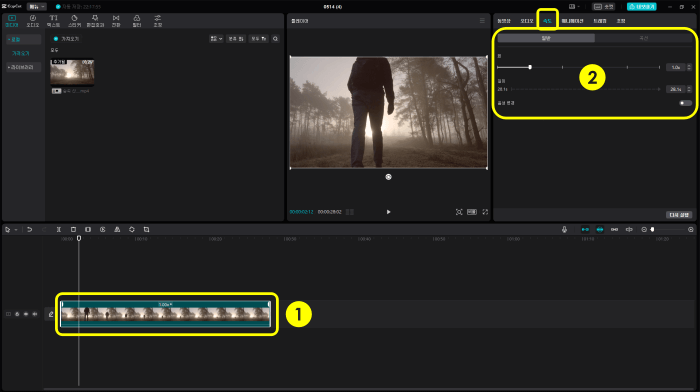Viewport: 700px width, 392px height.
Task: Open the sort option in media panel
Action: point(236,39)
